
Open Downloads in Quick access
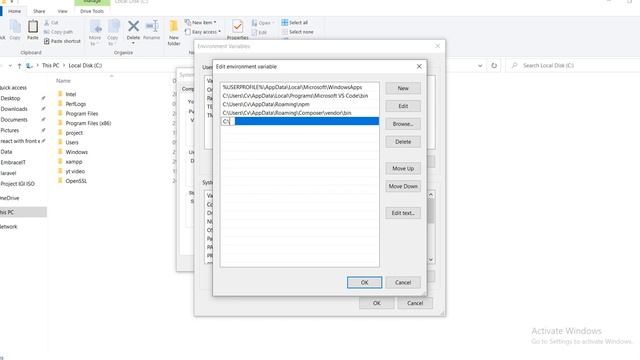[x=14, y=109]
